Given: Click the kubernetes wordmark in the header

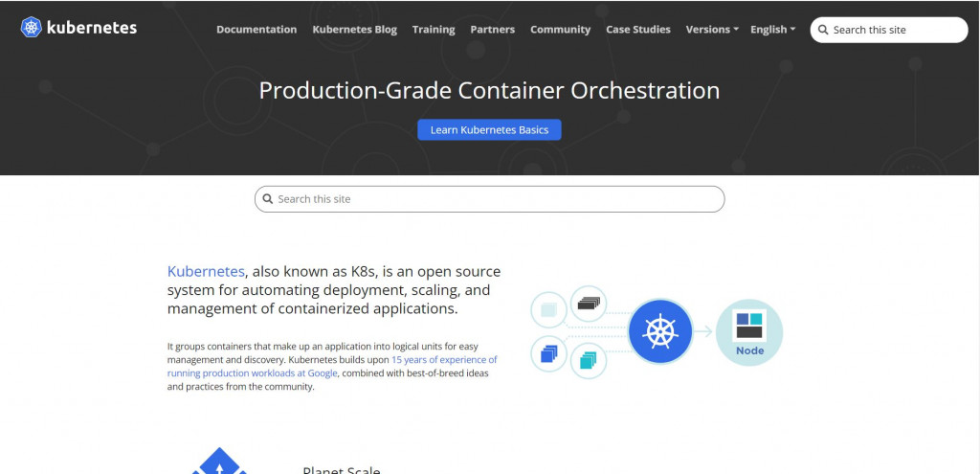Looking at the screenshot, I should (x=91, y=28).
